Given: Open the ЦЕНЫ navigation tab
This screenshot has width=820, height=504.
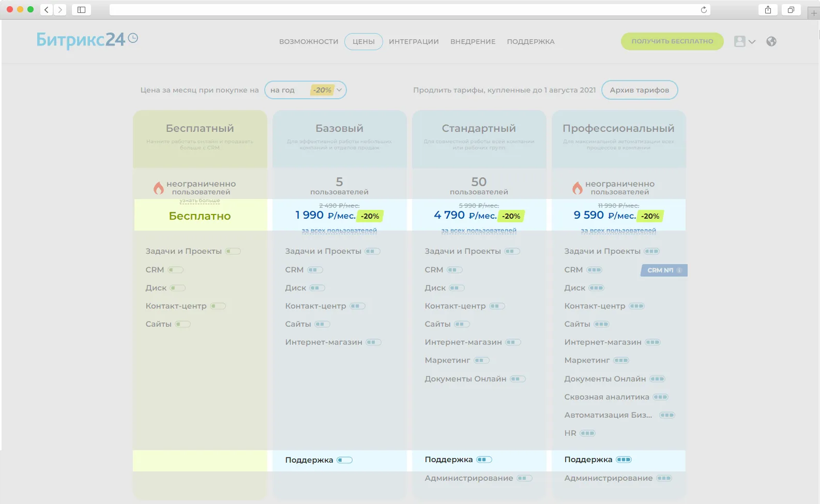Looking at the screenshot, I should point(363,41).
